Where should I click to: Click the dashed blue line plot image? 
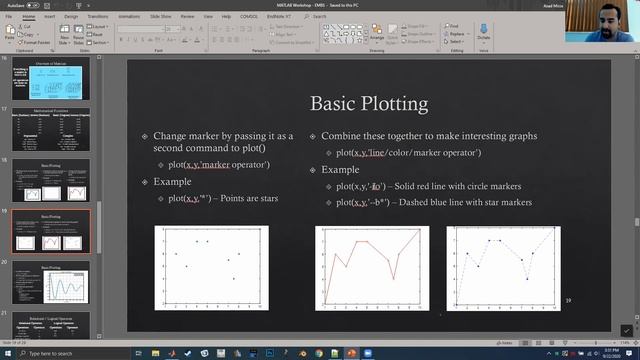tap(503, 268)
